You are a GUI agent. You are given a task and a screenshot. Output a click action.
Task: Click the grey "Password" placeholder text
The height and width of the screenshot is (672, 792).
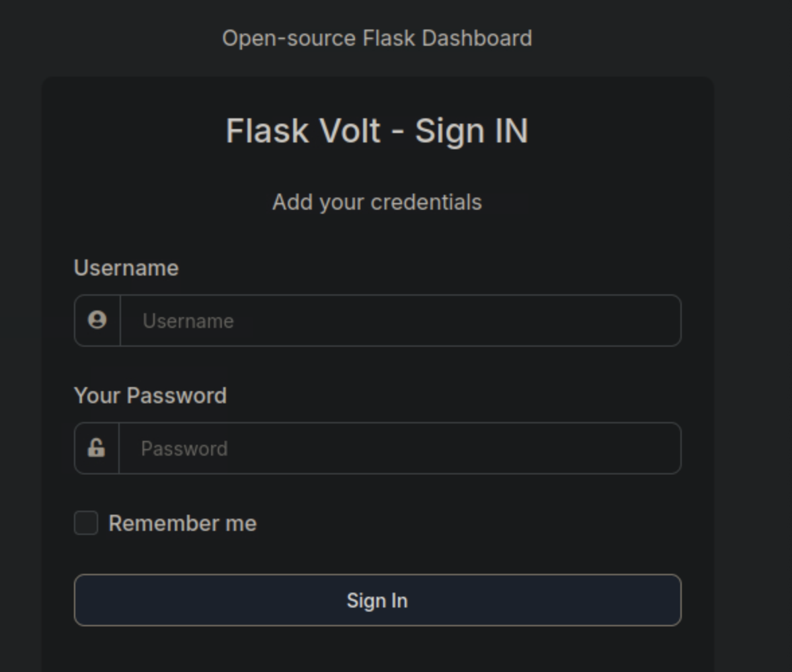pyautogui.click(x=184, y=449)
